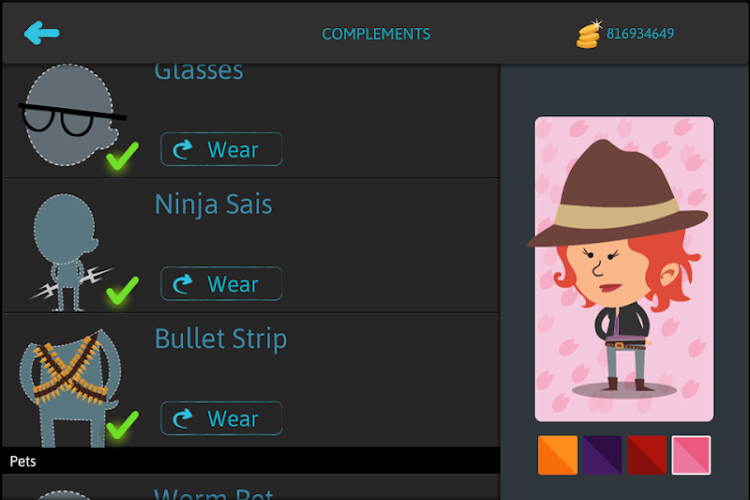Choose the dark red background swatch
The image size is (750, 500).
(647, 455)
